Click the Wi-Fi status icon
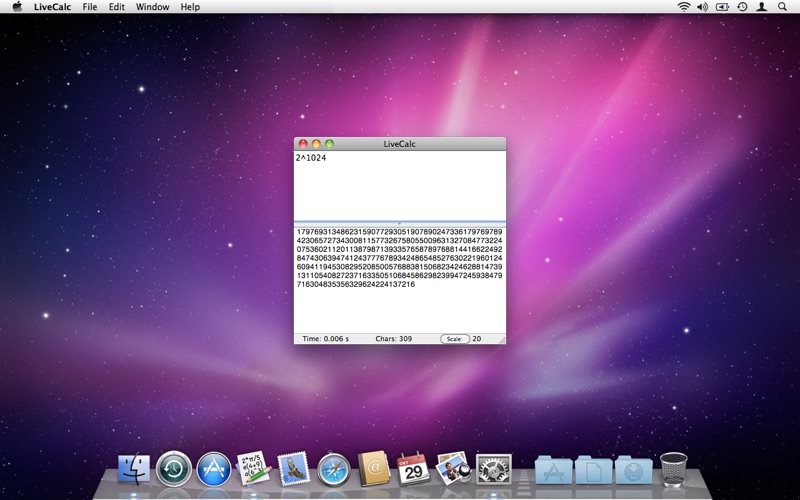Screen dimensions: 800x500 tap(684, 7)
